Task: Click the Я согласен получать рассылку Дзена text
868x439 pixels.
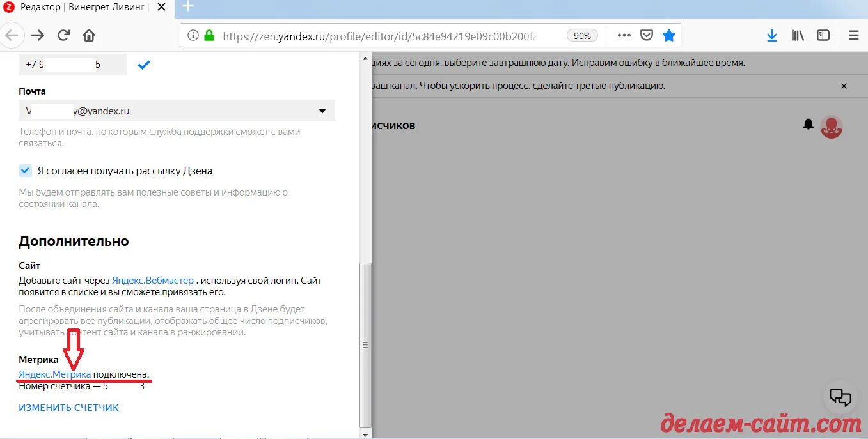Action: (x=125, y=171)
